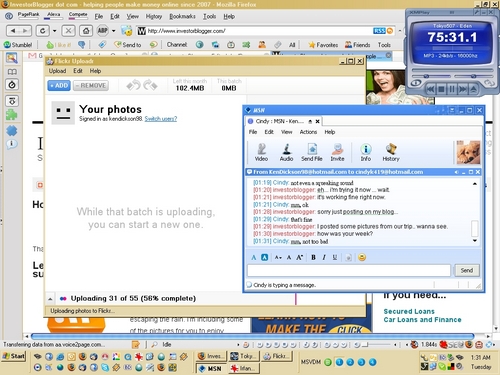Click stop button in XMPlay
Screen dimensions: 500x375
point(441,89)
